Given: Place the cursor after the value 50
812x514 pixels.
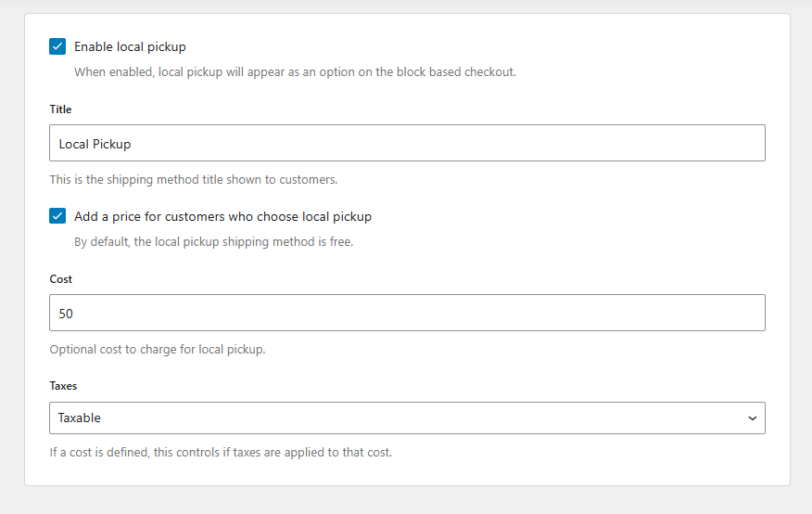Looking at the screenshot, I should pos(75,314).
